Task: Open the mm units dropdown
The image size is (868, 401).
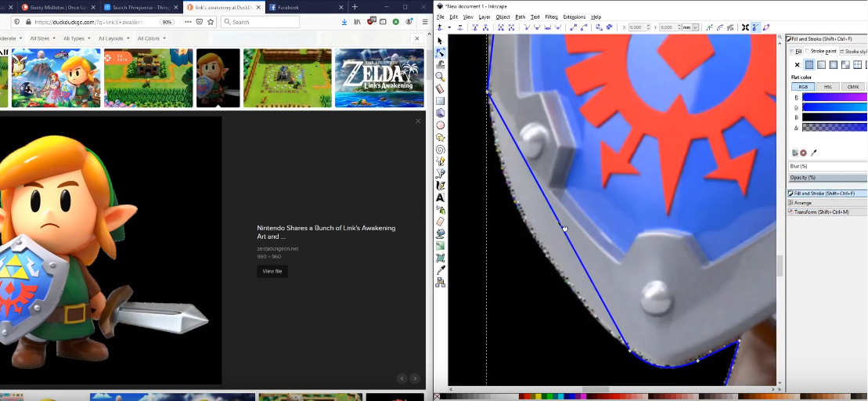Action: point(690,27)
